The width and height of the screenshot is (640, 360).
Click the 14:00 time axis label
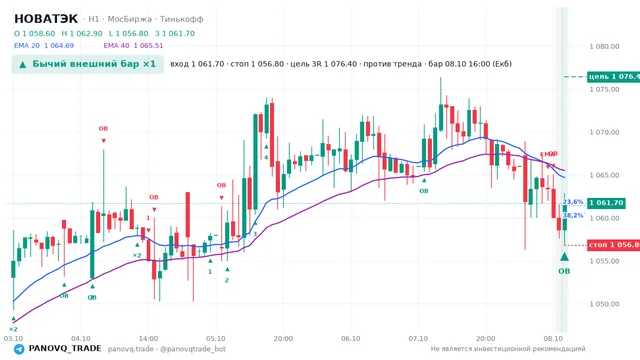click(x=148, y=338)
